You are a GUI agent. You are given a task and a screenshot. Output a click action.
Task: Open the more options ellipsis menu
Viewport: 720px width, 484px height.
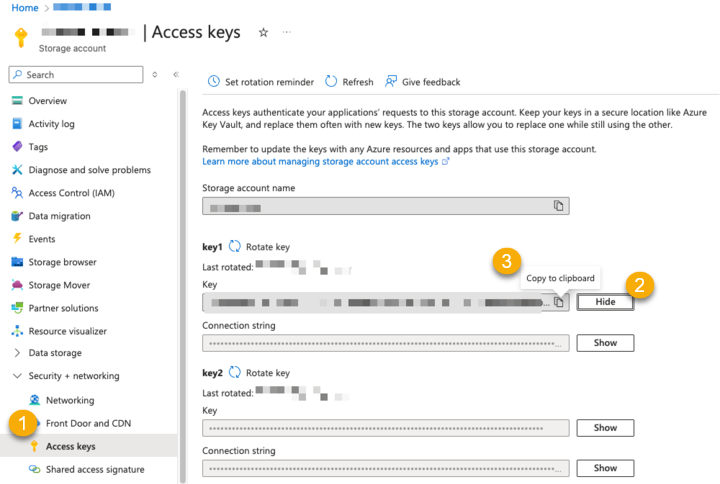click(x=287, y=33)
